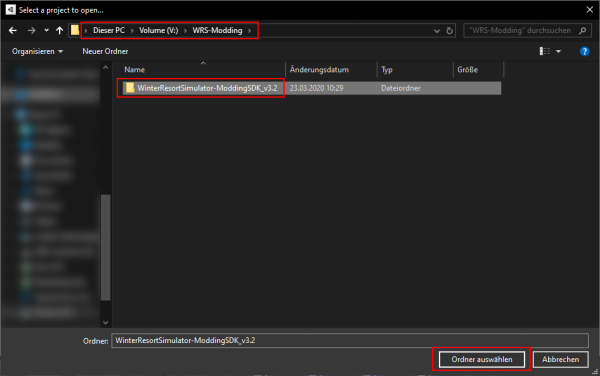
Task: Click the navigation pane scrollbar thumb
Action: pyautogui.click(x=106, y=247)
